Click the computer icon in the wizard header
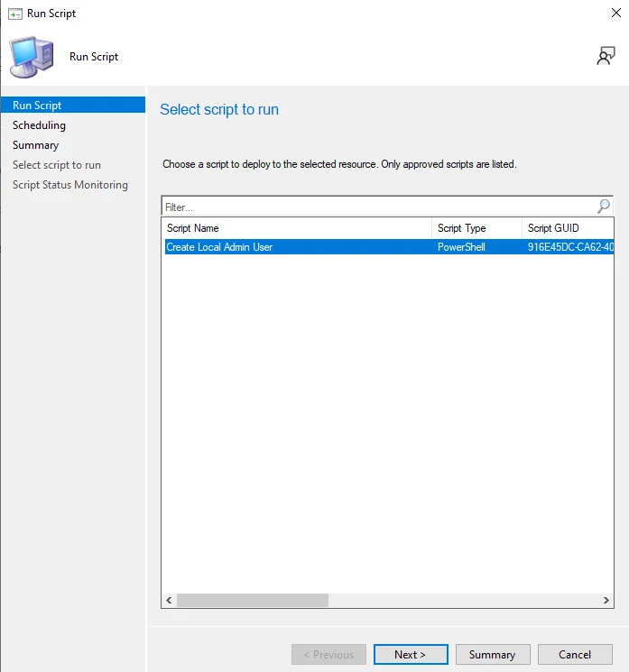Image resolution: width=629 pixels, height=672 pixels. coord(32,58)
